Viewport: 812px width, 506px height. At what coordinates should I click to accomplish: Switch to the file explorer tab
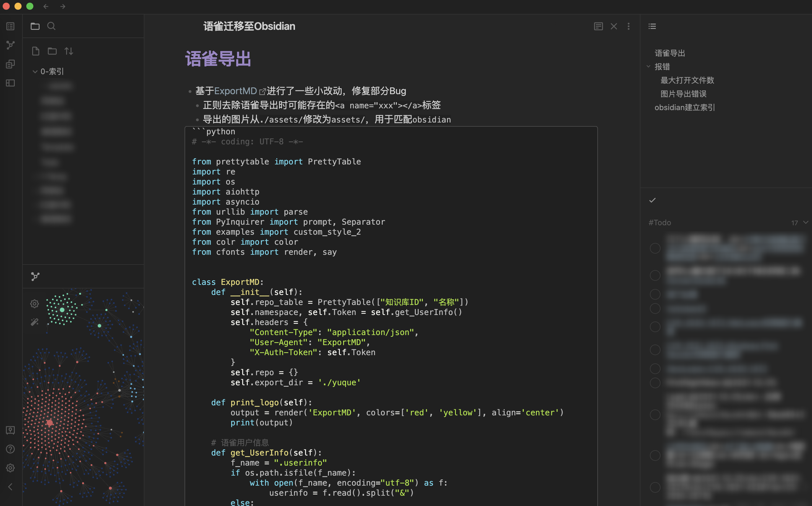tap(35, 26)
